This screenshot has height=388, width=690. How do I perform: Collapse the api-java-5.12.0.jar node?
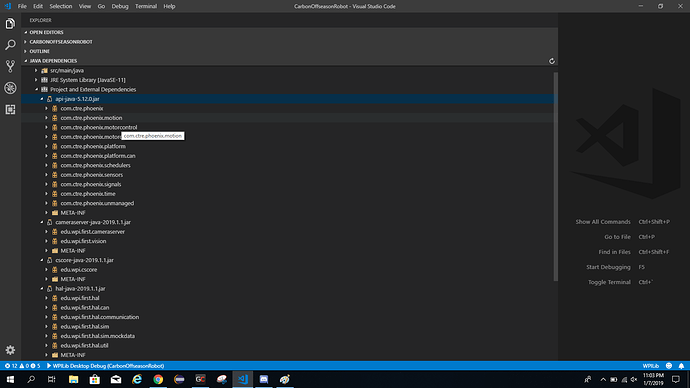(42, 99)
